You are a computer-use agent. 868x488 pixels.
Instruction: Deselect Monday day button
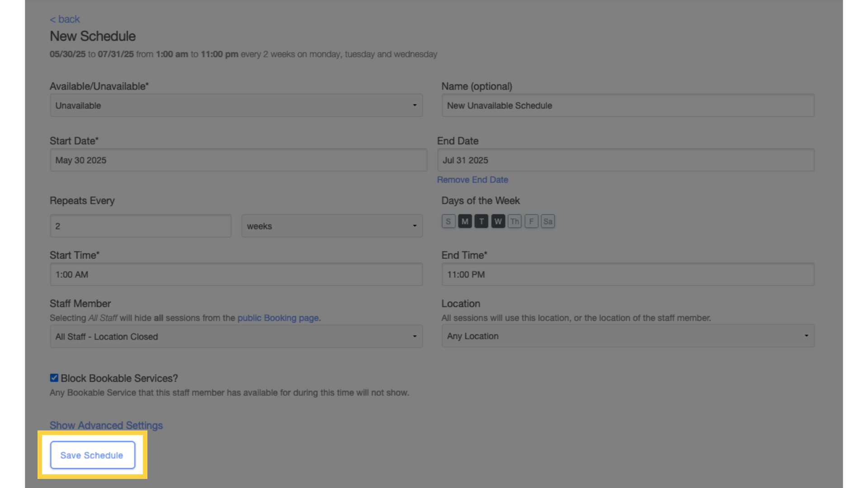point(465,221)
